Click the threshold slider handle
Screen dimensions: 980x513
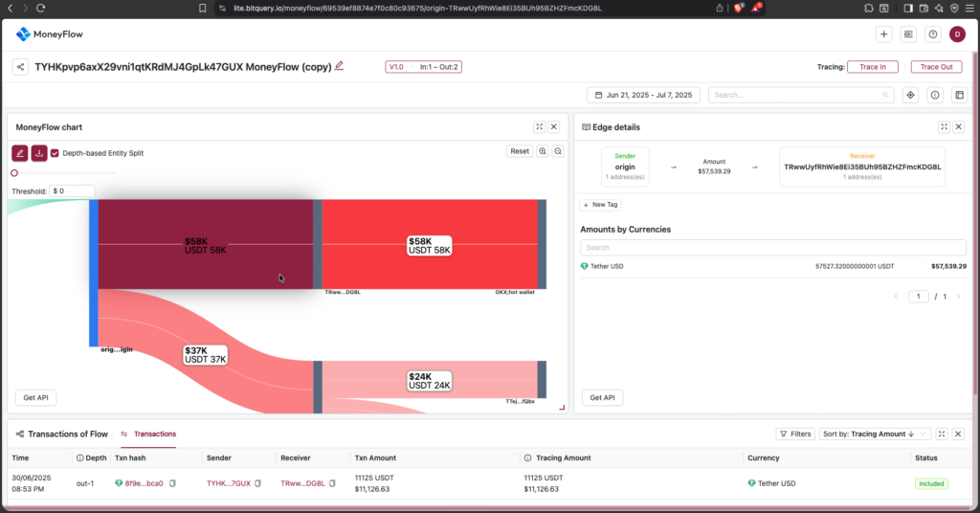tap(14, 173)
